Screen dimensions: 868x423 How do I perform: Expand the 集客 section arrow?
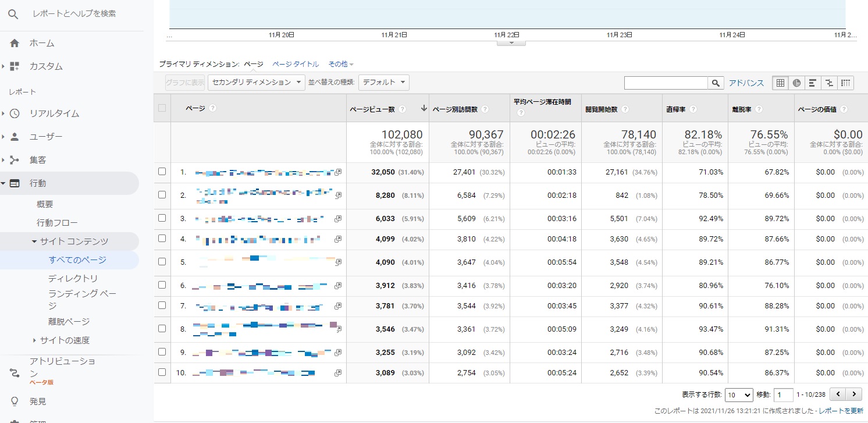[x=3, y=160]
